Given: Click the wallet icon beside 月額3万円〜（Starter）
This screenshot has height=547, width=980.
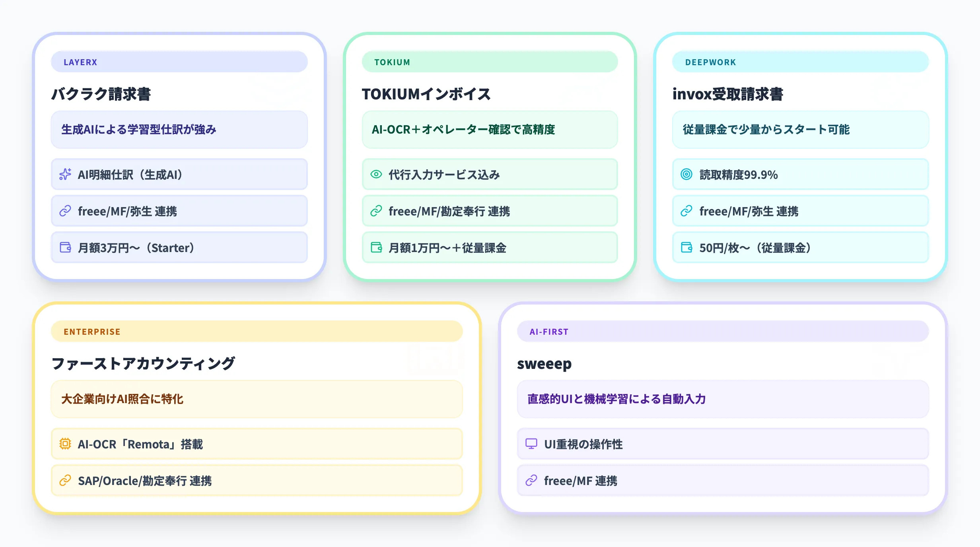Looking at the screenshot, I should pyautogui.click(x=66, y=247).
